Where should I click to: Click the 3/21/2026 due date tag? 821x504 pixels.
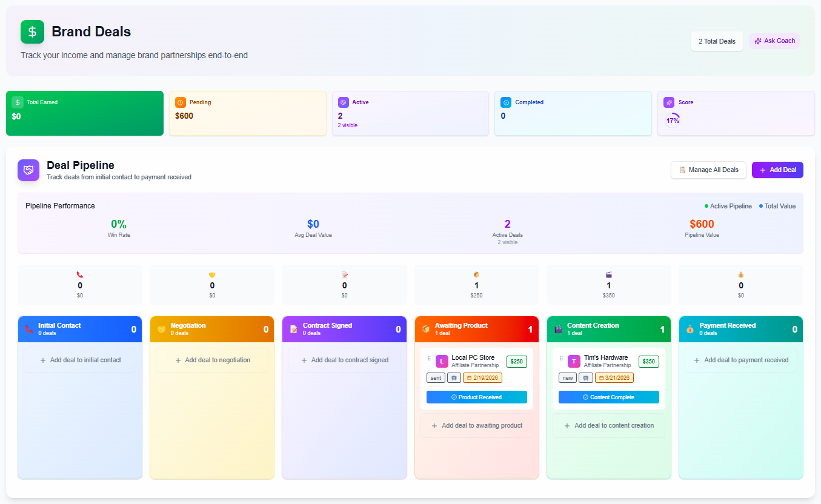[614, 378]
